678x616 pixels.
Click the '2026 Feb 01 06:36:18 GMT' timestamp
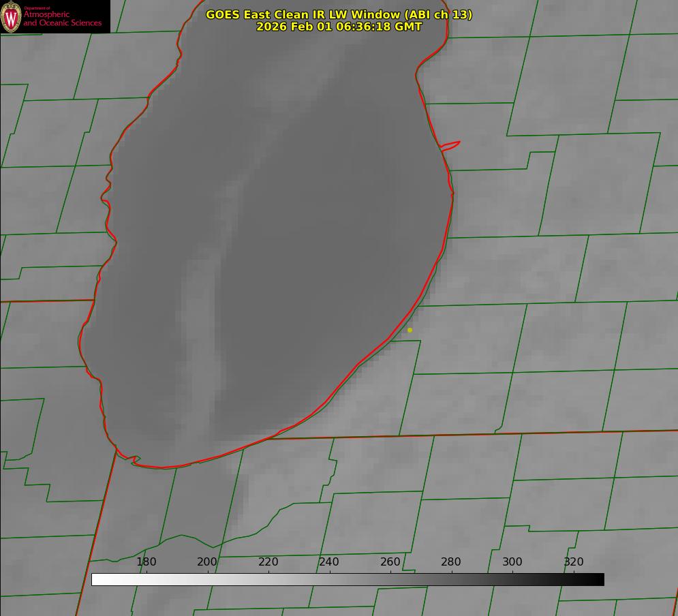[339, 27]
